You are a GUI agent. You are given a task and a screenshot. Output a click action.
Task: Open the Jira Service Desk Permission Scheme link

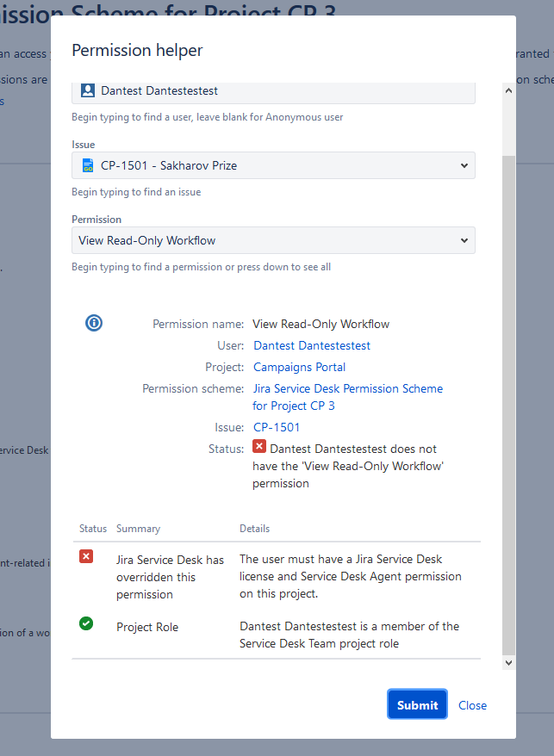click(x=347, y=397)
